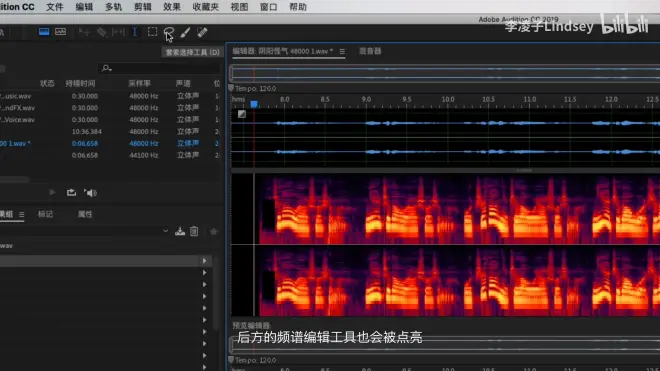Click the 10:36.384 duration cell
660x371 pixels.
[x=86, y=131]
